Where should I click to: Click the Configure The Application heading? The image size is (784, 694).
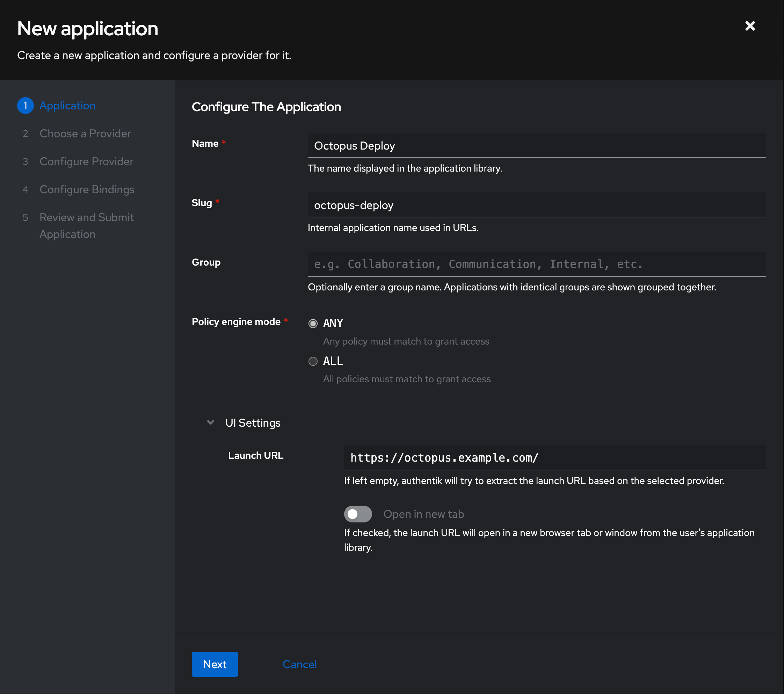tap(267, 107)
